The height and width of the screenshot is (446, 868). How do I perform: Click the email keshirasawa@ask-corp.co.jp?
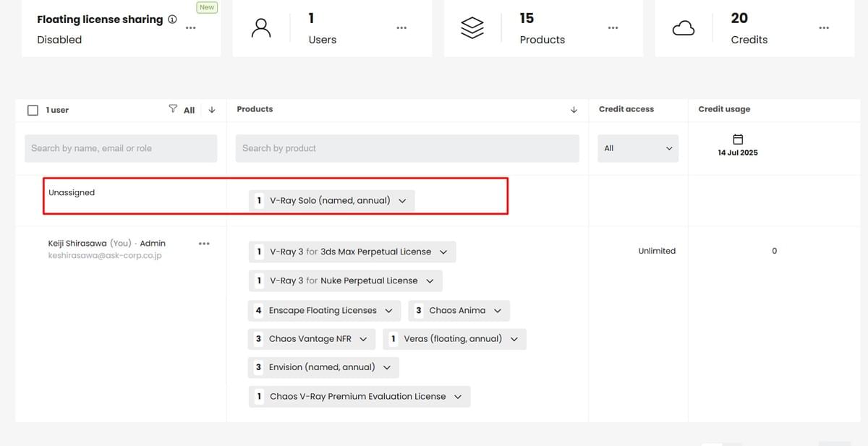[105, 256]
